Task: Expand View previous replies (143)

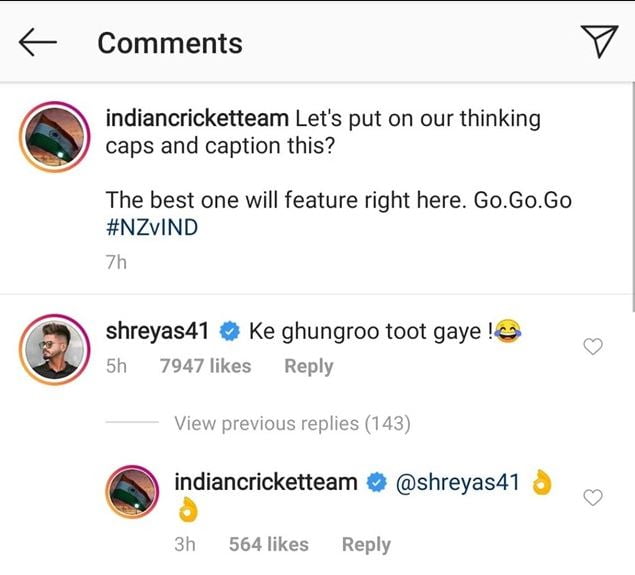Action: tap(292, 424)
